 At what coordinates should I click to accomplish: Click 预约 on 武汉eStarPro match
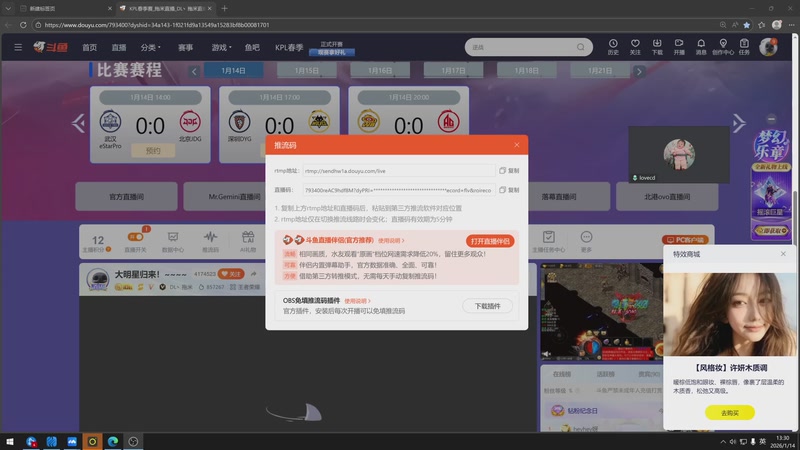[x=153, y=151]
